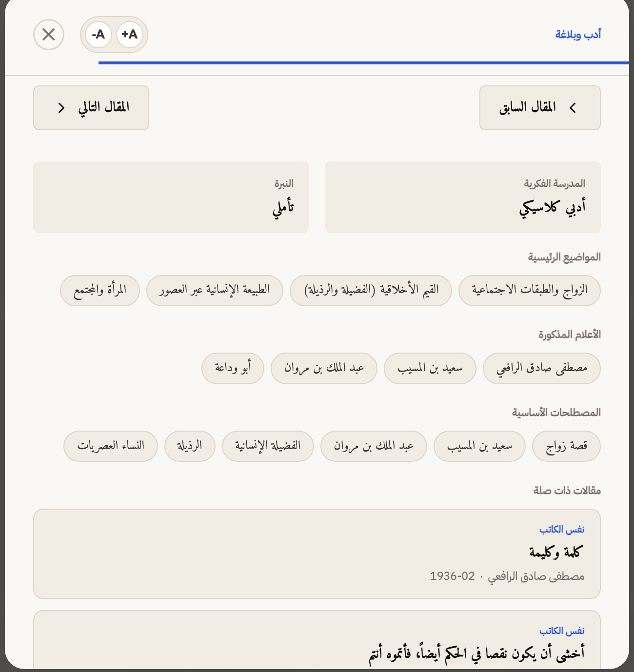Open the related article كلمة وكليمة
Image resolution: width=634 pixels, height=672 pixels.
click(317, 554)
